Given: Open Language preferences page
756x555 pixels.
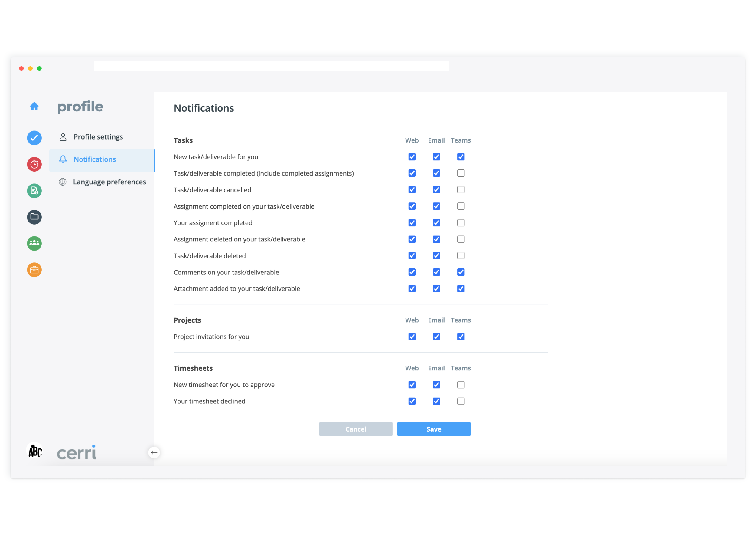Looking at the screenshot, I should point(109,182).
